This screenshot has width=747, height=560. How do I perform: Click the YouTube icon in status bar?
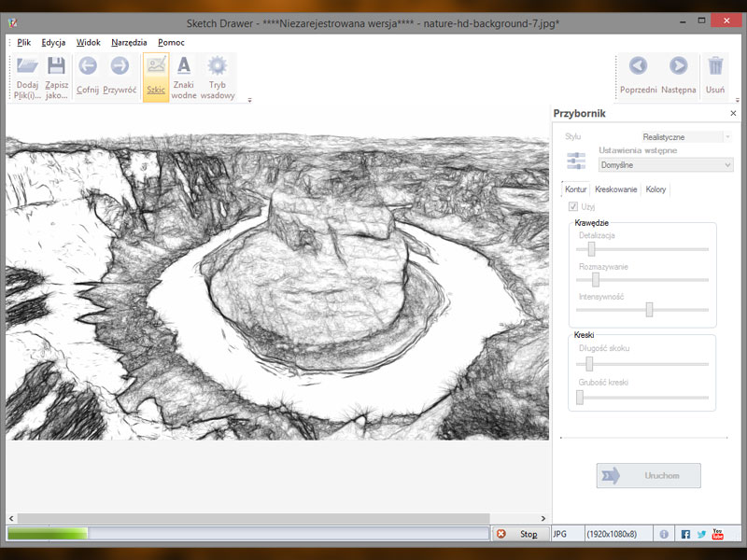click(x=715, y=534)
